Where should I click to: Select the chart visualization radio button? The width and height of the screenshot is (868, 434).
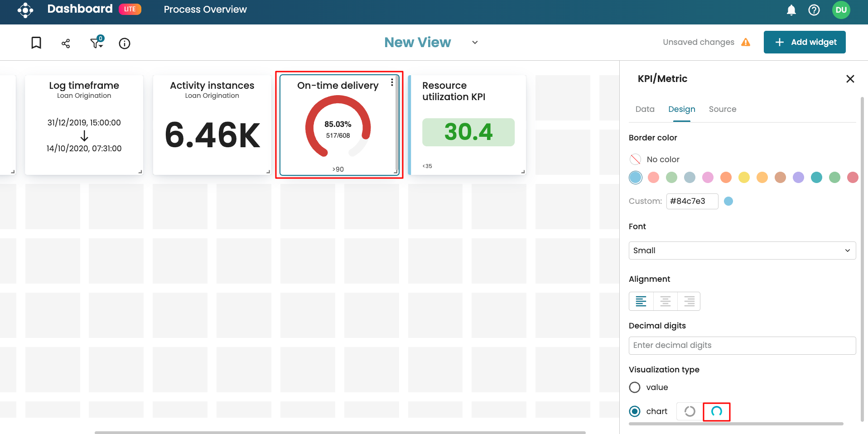[x=635, y=411]
